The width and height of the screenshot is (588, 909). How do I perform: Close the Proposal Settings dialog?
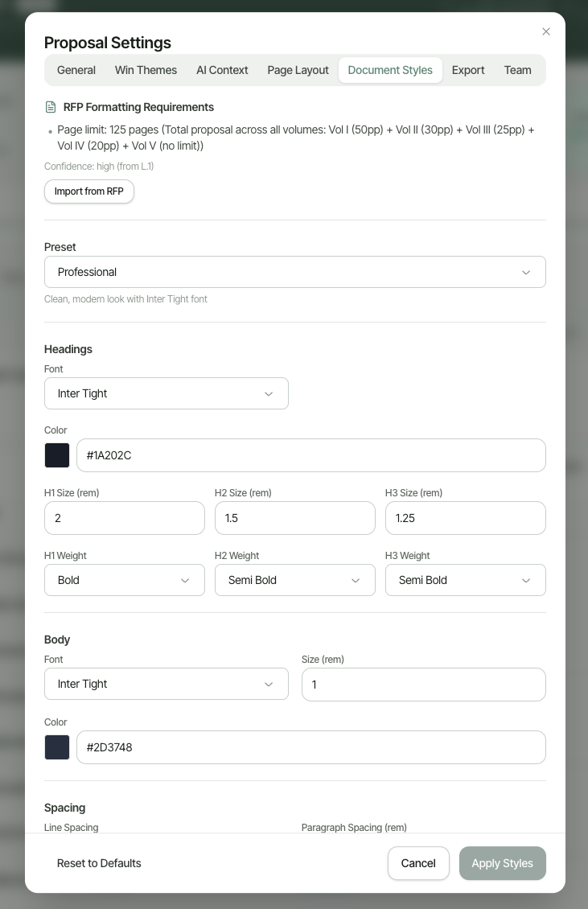pos(545,31)
